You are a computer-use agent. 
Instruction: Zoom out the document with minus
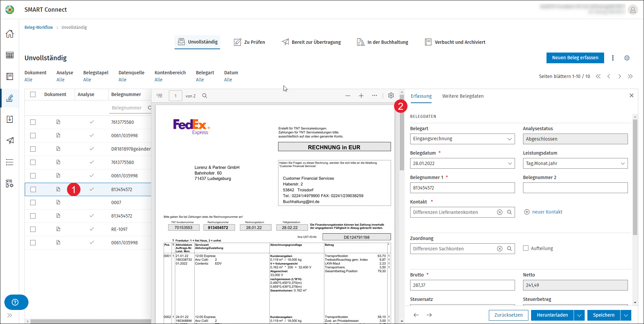click(348, 96)
